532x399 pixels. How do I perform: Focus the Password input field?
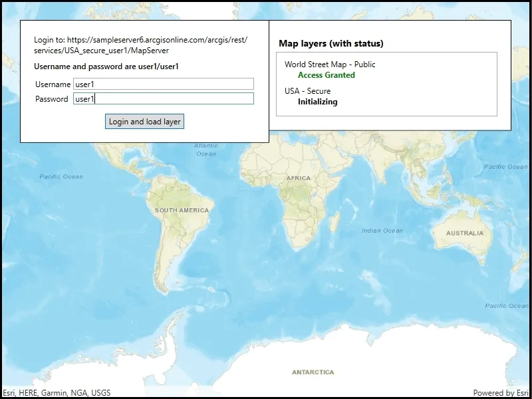coord(163,98)
